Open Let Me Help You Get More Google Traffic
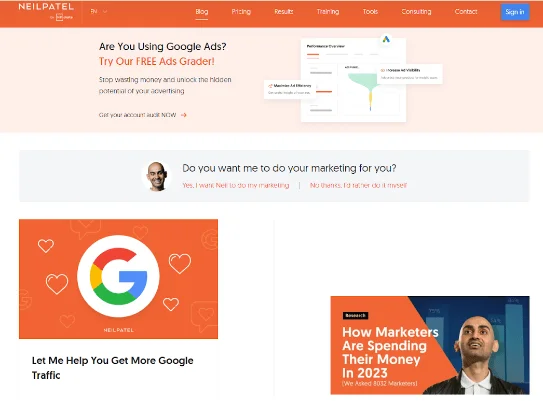The width and height of the screenshot is (543, 401). (113, 368)
